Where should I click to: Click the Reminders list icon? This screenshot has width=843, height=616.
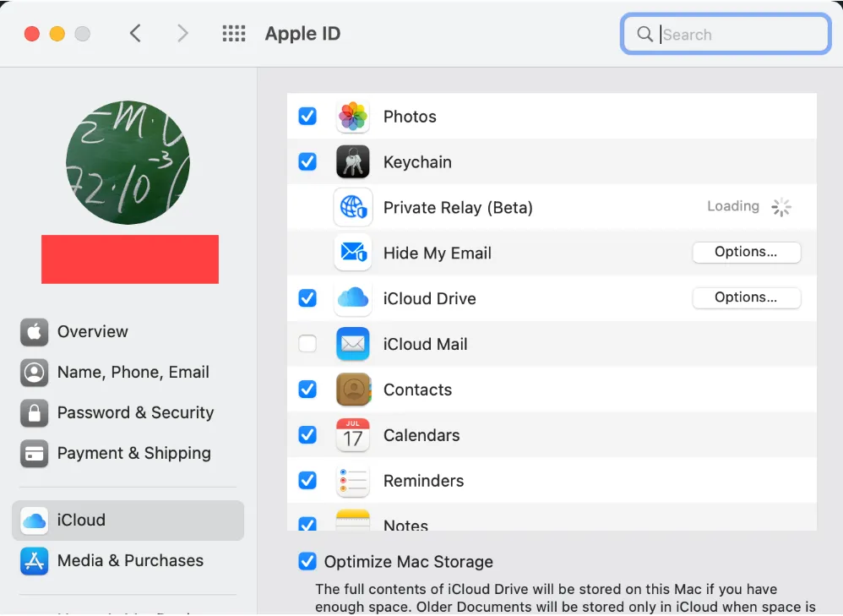(353, 480)
